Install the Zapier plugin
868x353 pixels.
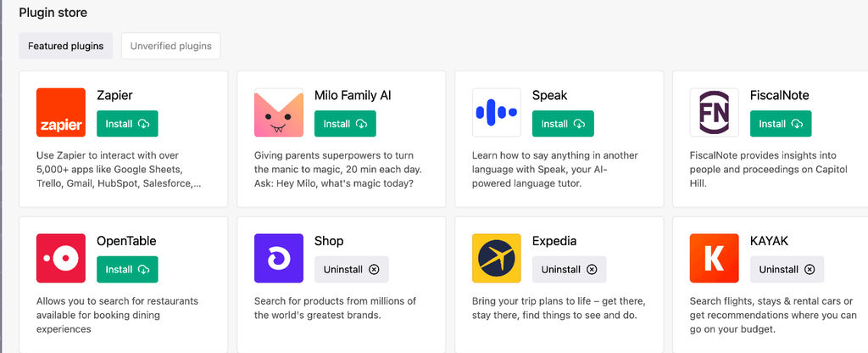tap(127, 124)
